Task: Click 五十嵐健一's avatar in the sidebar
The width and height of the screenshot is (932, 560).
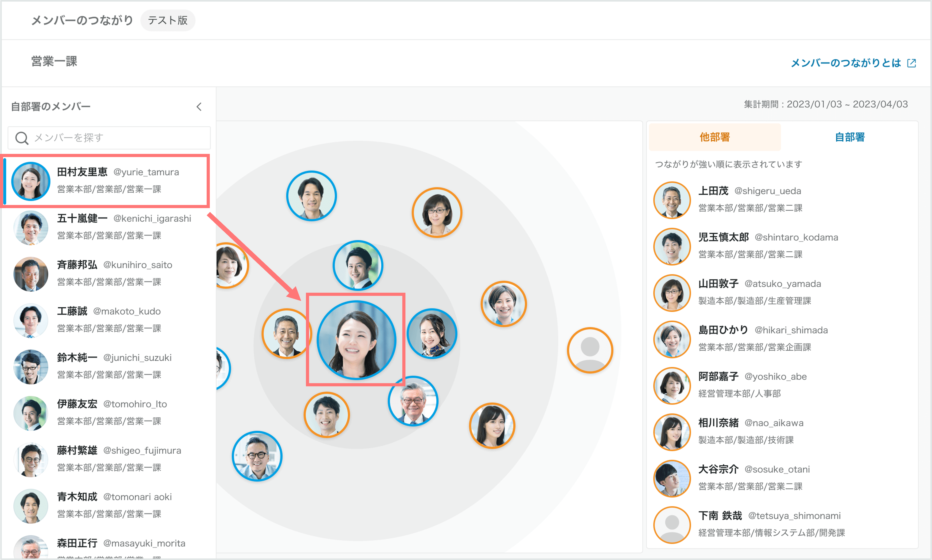Action: tap(31, 227)
